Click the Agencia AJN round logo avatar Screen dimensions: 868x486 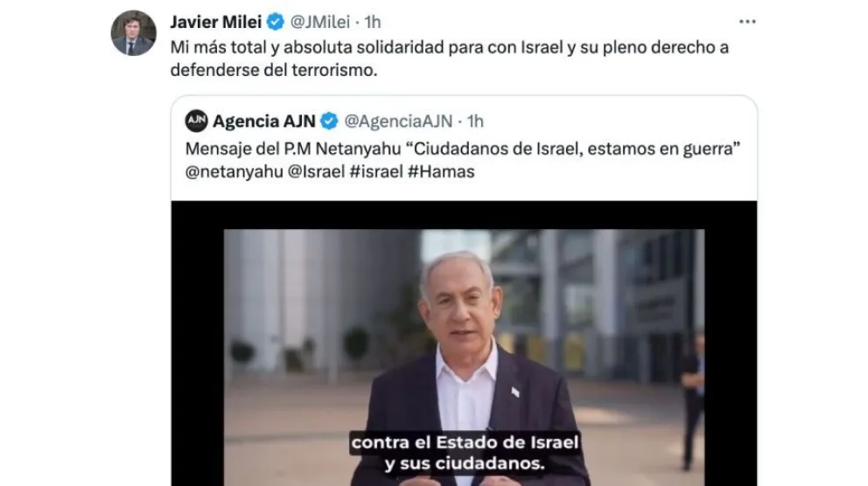(x=197, y=121)
